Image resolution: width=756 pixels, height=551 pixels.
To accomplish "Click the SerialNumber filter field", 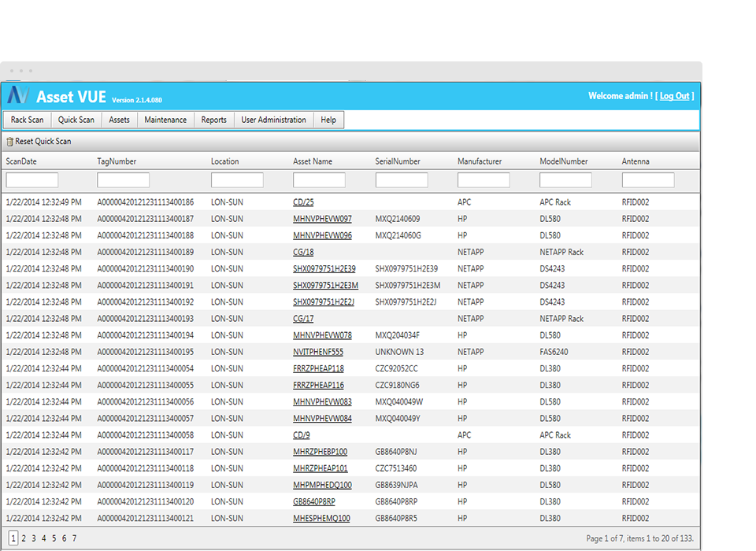I will click(x=402, y=179).
